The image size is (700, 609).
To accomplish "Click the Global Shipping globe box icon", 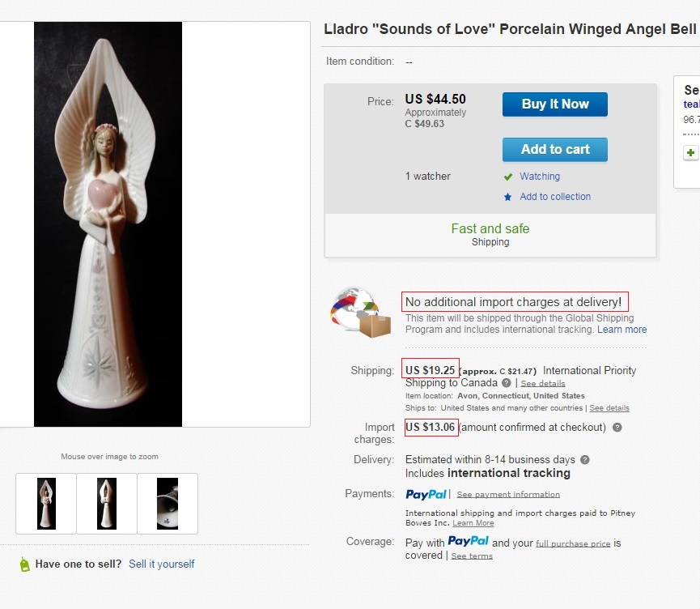I will [361, 313].
